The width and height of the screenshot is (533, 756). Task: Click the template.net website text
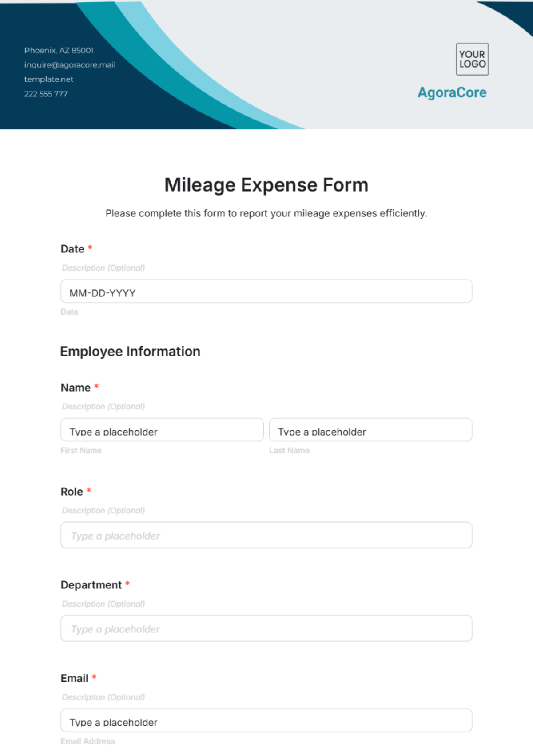click(49, 79)
